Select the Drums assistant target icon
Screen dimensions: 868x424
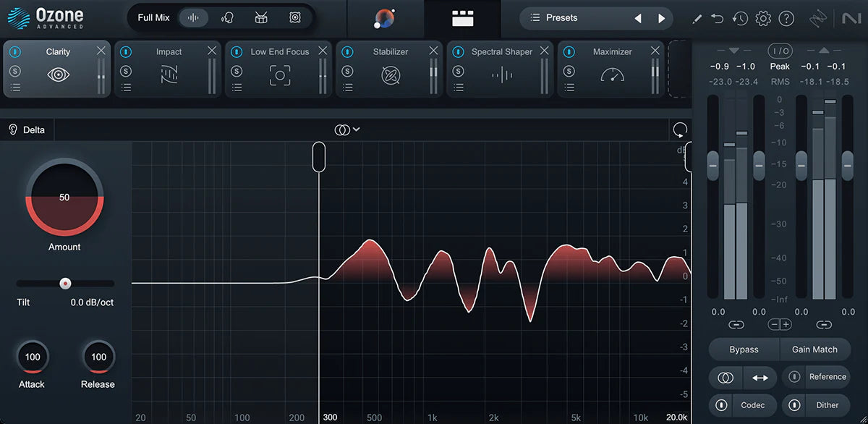pos(261,17)
